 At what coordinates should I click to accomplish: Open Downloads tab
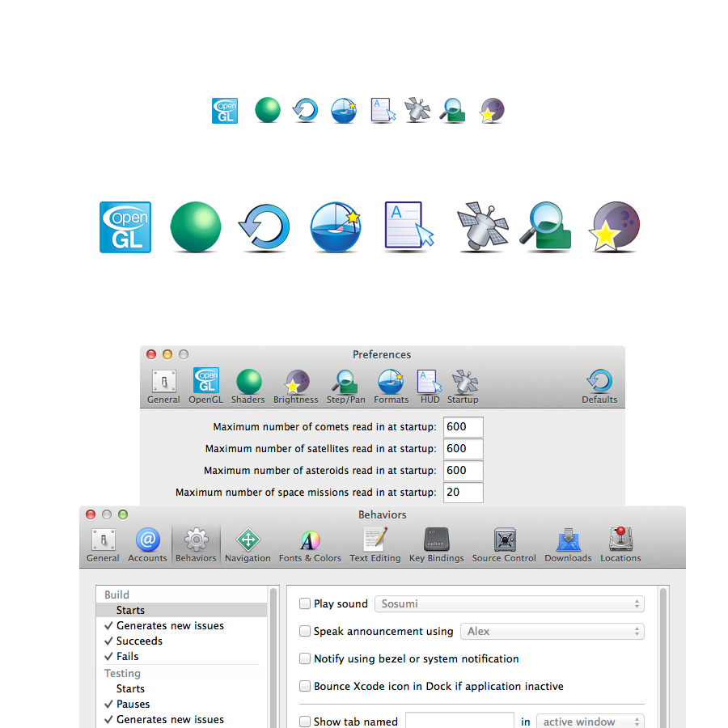(x=569, y=545)
